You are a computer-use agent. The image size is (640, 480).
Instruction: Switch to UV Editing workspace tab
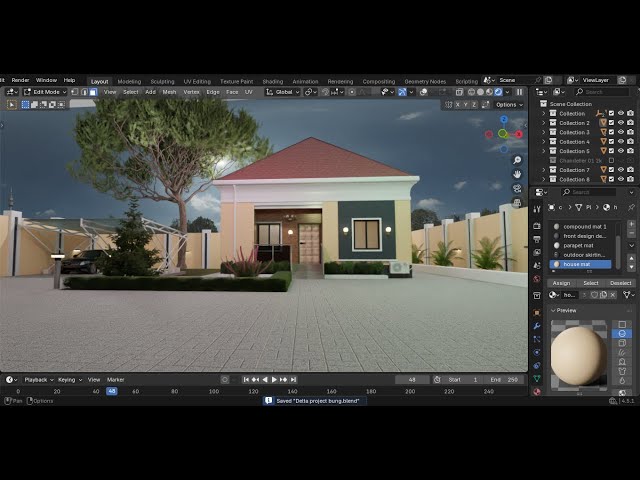[x=197, y=82]
